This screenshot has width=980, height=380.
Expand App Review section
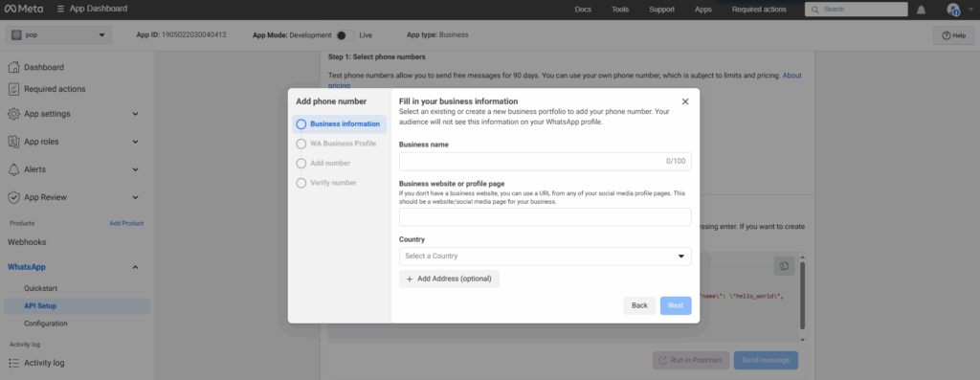tap(135, 197)
